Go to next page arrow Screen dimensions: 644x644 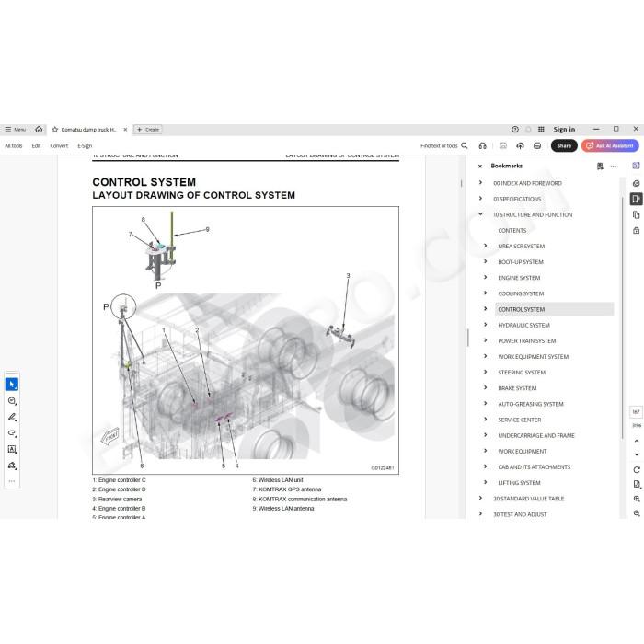(637, 454)
